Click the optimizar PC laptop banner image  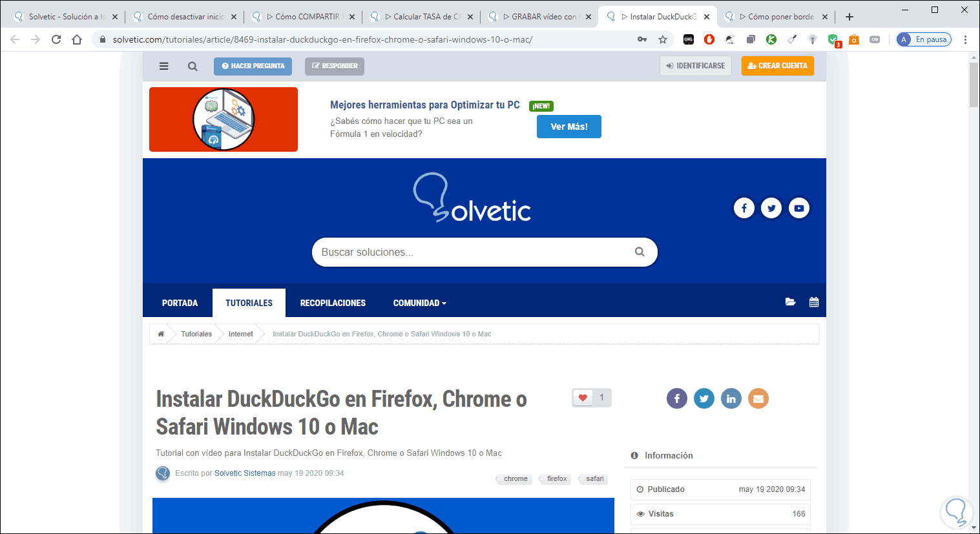[224, 119]
